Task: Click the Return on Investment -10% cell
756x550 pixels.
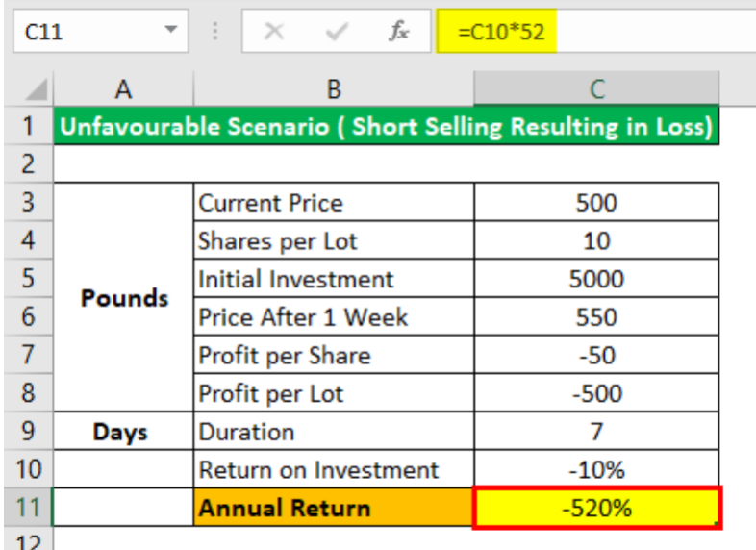Action: click(596, 470)
